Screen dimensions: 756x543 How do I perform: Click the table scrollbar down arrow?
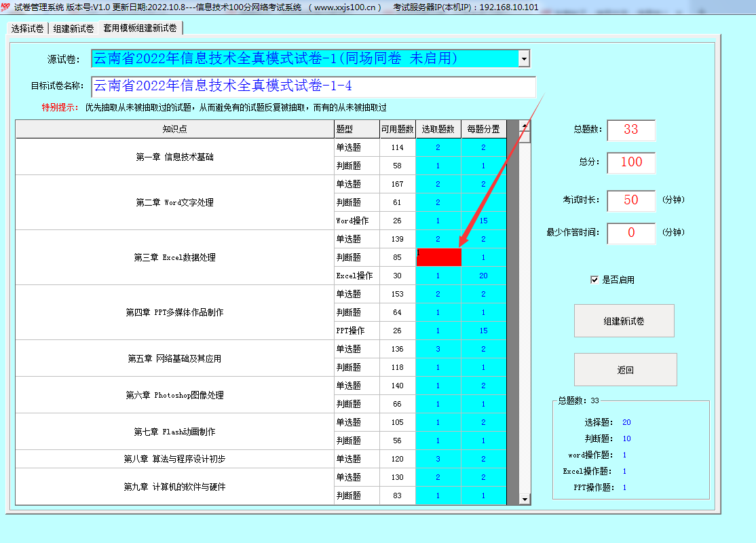click(525, 499)
